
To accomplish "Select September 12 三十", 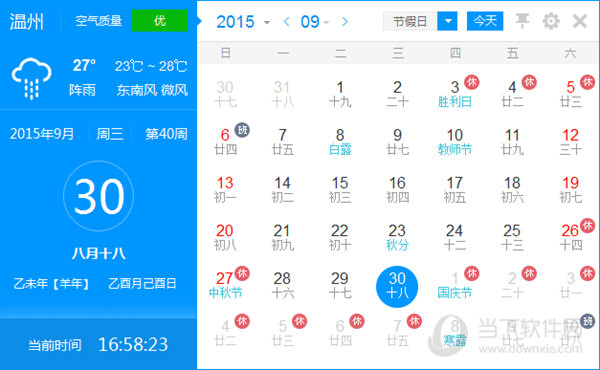I will [x=571, y=142].
